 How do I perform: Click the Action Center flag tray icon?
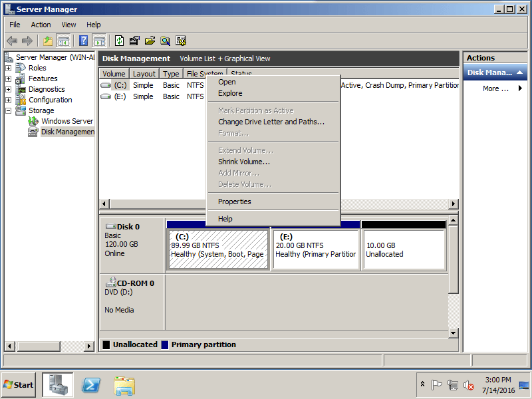coord(437,385)
